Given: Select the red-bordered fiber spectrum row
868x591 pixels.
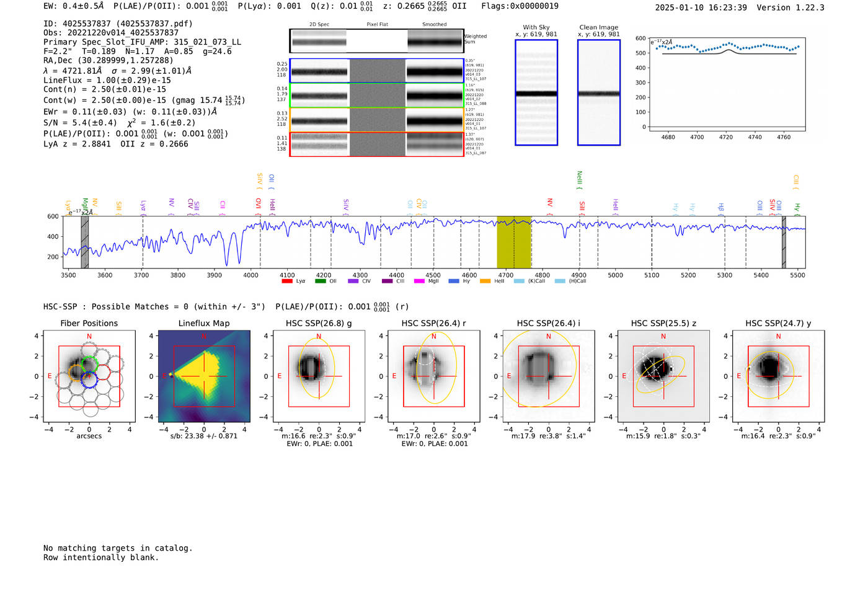Looking at the screenshot, I should 377,144.
